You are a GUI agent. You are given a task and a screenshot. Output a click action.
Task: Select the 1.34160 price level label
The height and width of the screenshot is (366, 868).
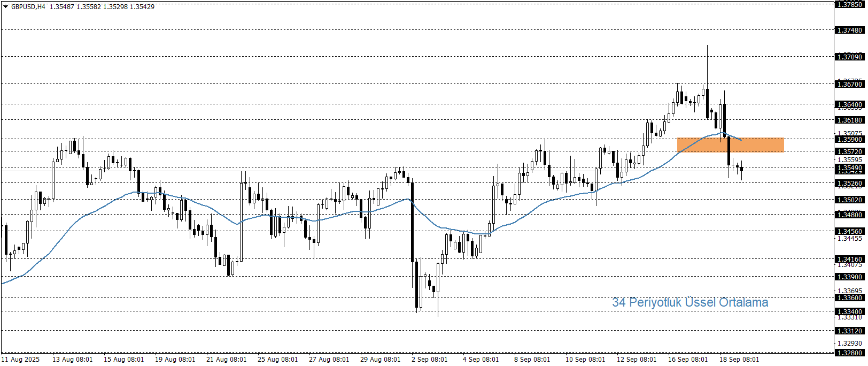pos(849,259)
